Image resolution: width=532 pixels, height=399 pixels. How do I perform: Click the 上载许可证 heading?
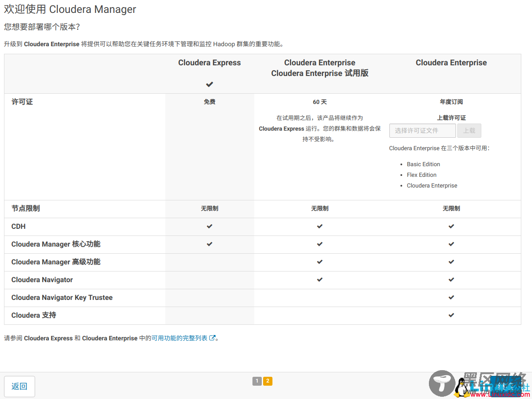451,118
